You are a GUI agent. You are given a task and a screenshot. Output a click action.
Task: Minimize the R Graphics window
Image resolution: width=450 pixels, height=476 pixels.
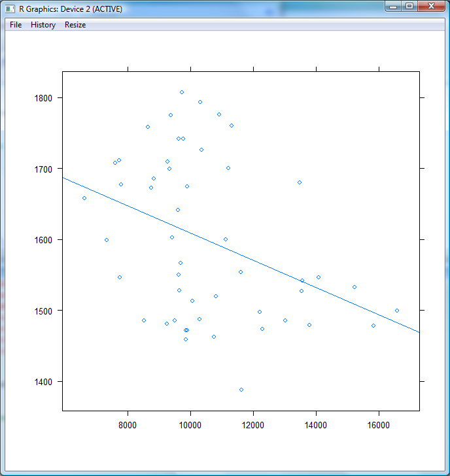click(393, 7)
